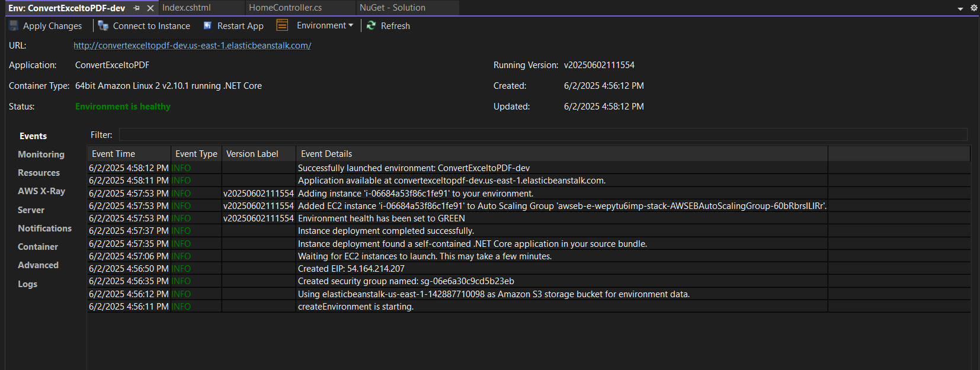Select the Events section
This screenshot has height=370, width=980.
coord(33,136)
